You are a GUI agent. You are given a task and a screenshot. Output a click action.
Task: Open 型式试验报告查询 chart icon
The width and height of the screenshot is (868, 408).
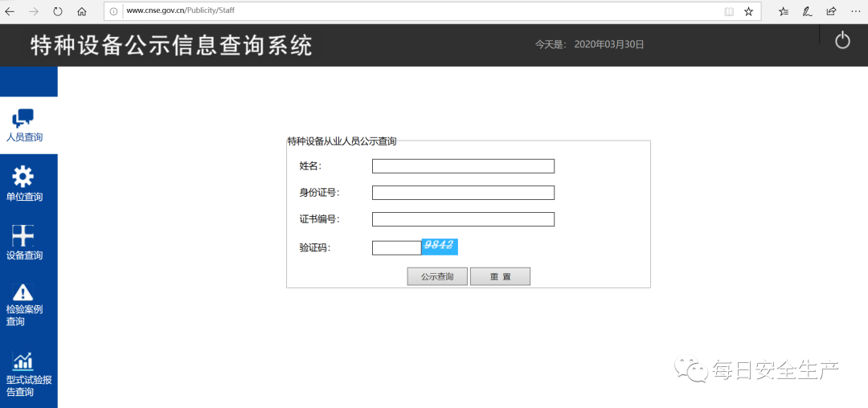click(23, 361)
